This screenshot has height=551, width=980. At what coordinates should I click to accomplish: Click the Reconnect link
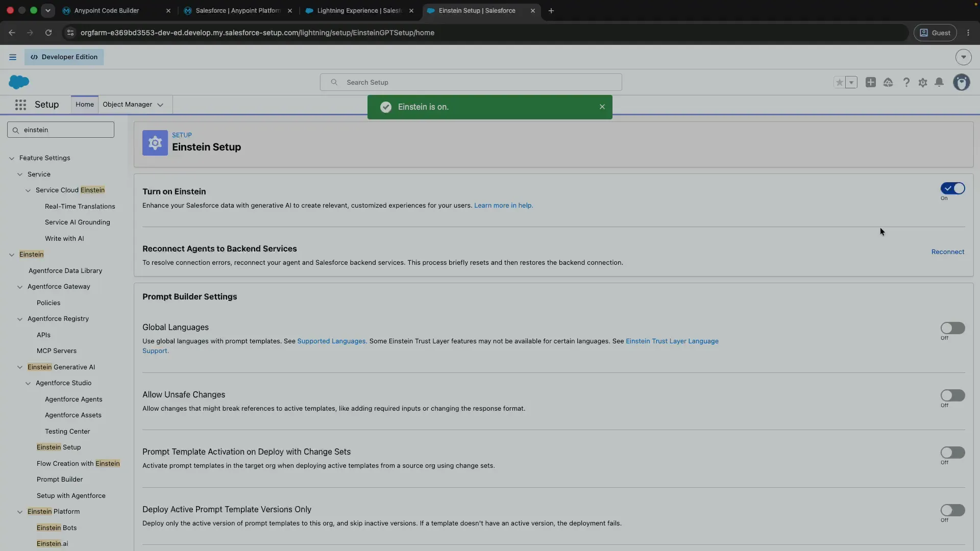point(948,252)
